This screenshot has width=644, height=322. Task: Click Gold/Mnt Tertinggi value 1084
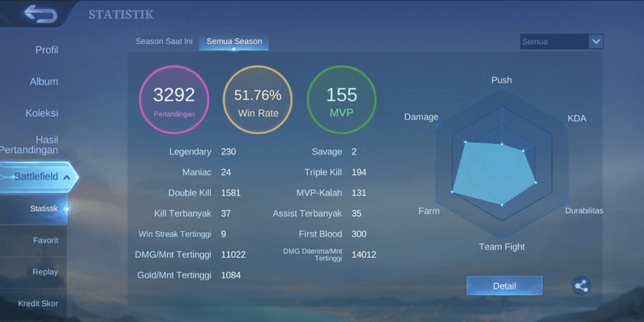(231, 275)
